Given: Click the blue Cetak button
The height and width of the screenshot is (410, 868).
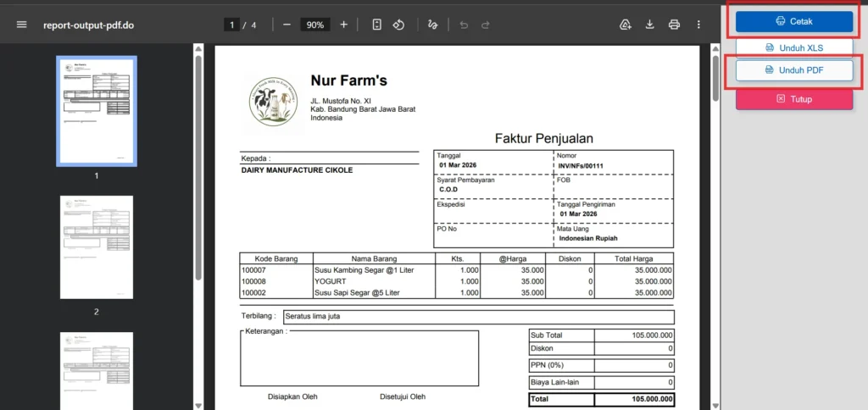Looking at the screenshot, I should [x=794, y=21].
